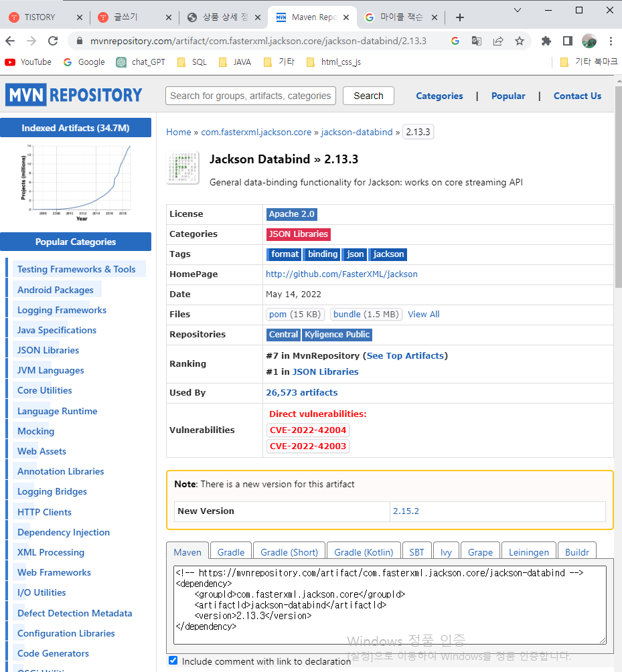Click the Home breadcrumb link

point(179,132)
